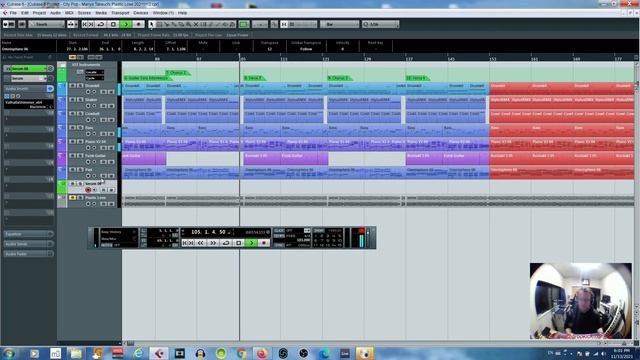The height and width of the screenshot is (360, 640).
Task: Open the Project menu
Action: (39, 13)
